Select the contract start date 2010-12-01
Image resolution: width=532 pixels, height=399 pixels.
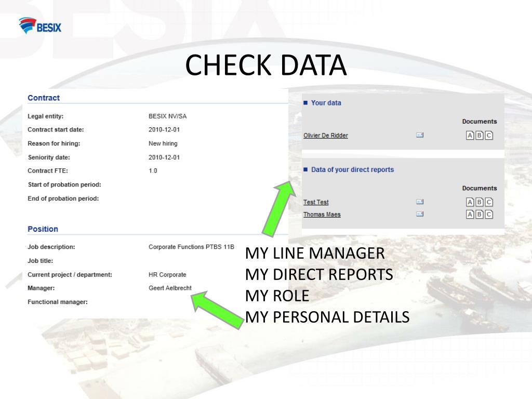click(164, 129)
